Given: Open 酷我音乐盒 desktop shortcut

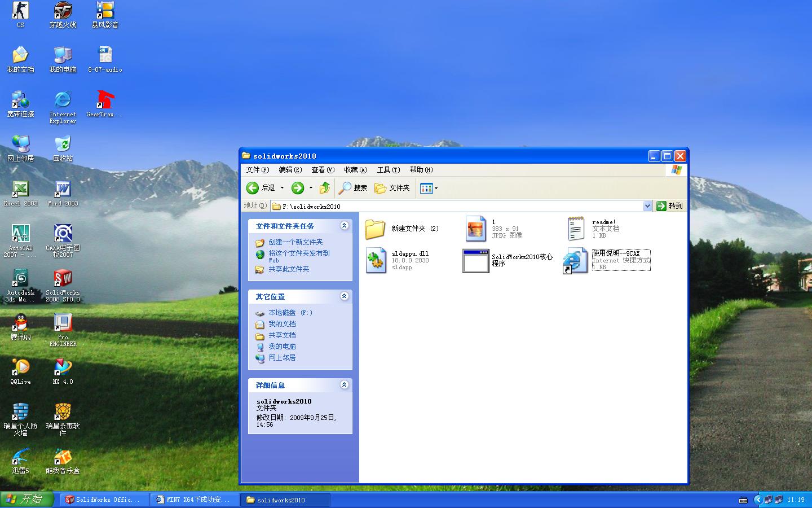Looking at the screenshot, I should (x=63, y=461).
